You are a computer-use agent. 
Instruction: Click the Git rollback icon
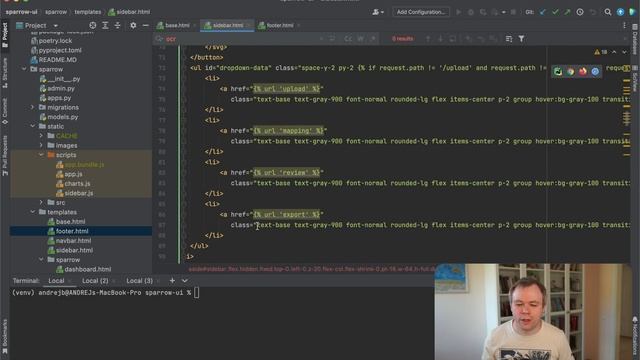tap(593, 12)
